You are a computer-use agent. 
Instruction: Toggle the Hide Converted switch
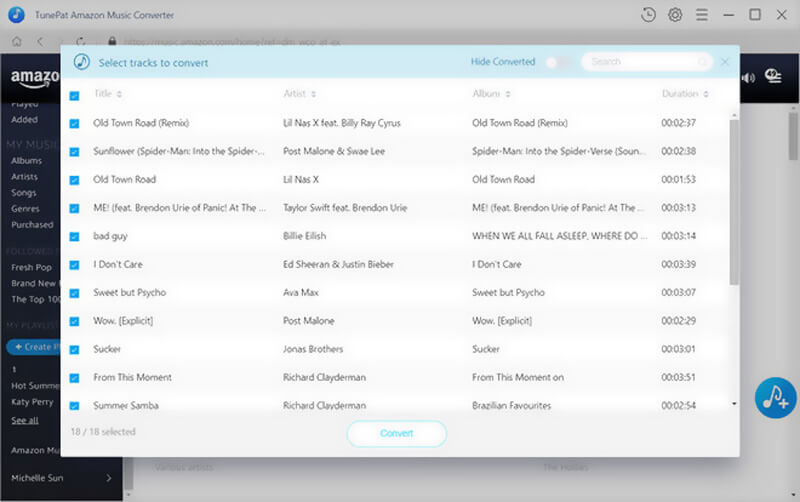[x=558, y=62]
